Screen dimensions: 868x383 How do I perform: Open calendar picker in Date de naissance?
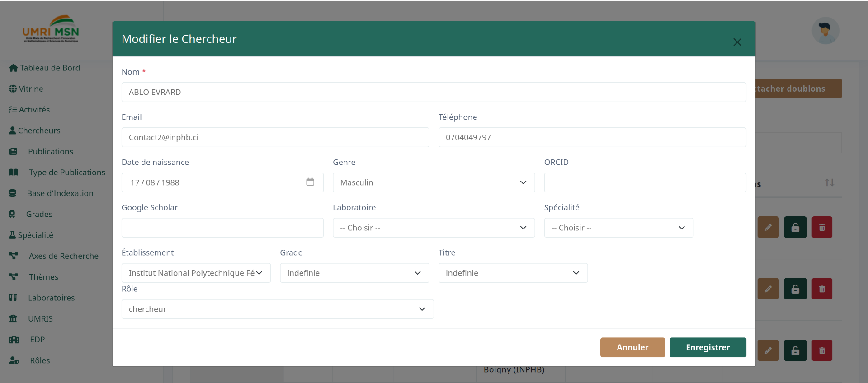(x=310, y=182)
